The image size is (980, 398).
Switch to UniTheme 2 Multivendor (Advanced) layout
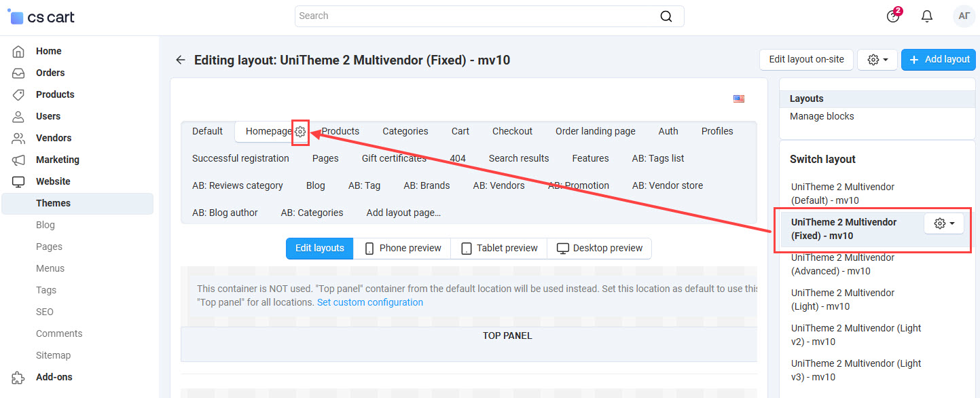pos(843,264)
